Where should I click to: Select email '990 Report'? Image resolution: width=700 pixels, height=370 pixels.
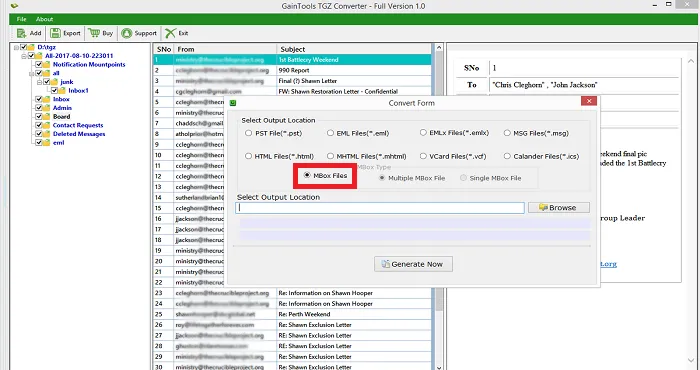[x=293, y=71]
